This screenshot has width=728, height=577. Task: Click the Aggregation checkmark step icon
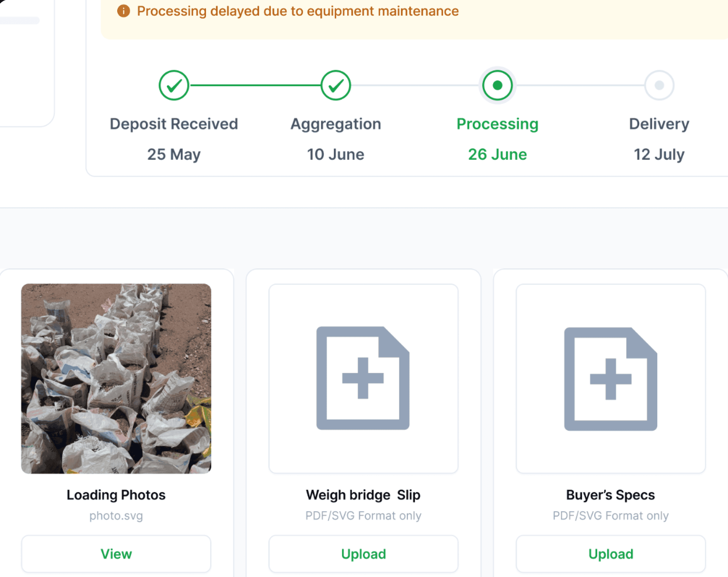[x=336, y=85]
